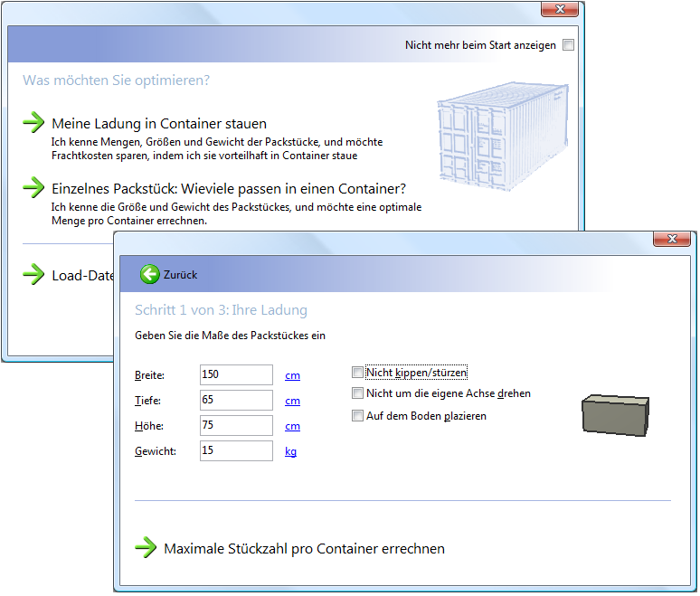Open Meine Ladung in Container stauen

coord(159,124)
